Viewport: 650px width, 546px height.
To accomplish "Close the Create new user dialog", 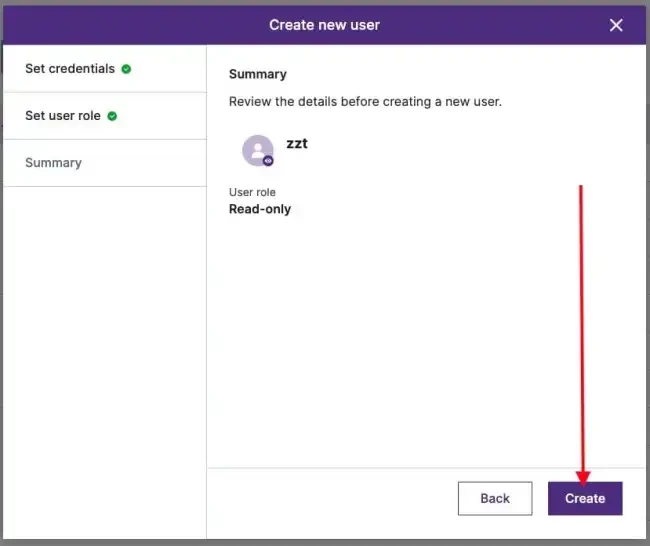I will click(x=616, y=25).
